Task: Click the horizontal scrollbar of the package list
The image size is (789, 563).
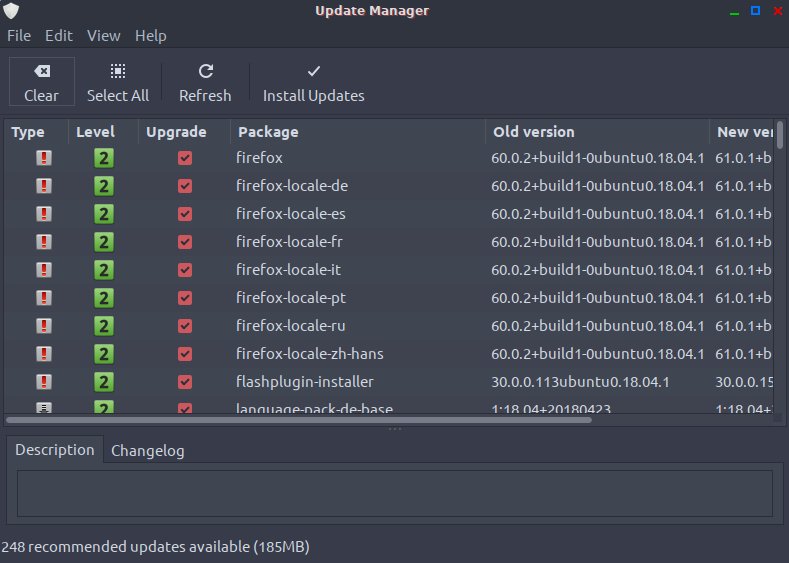Action: point(300,420)
